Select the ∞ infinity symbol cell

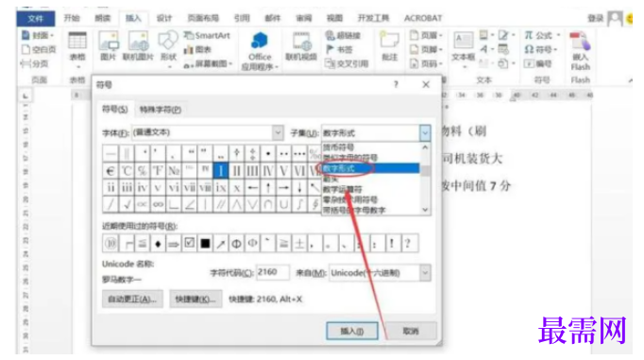click(x=158, y=204)
